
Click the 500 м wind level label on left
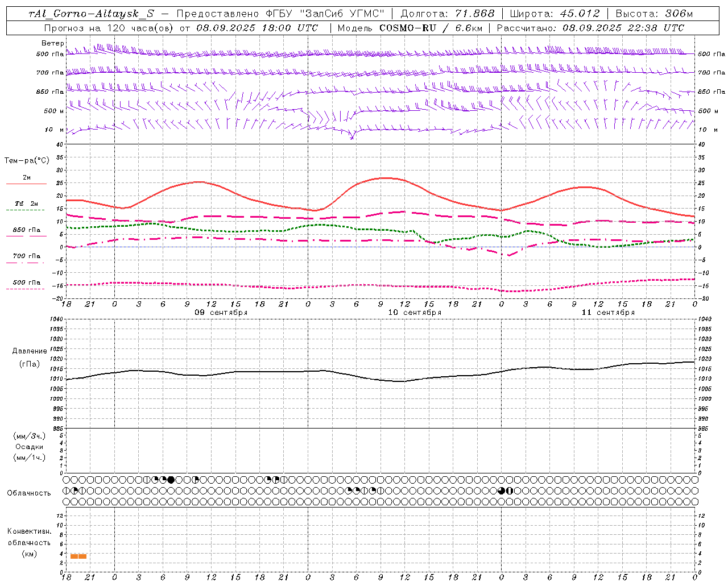pos(54,111)
